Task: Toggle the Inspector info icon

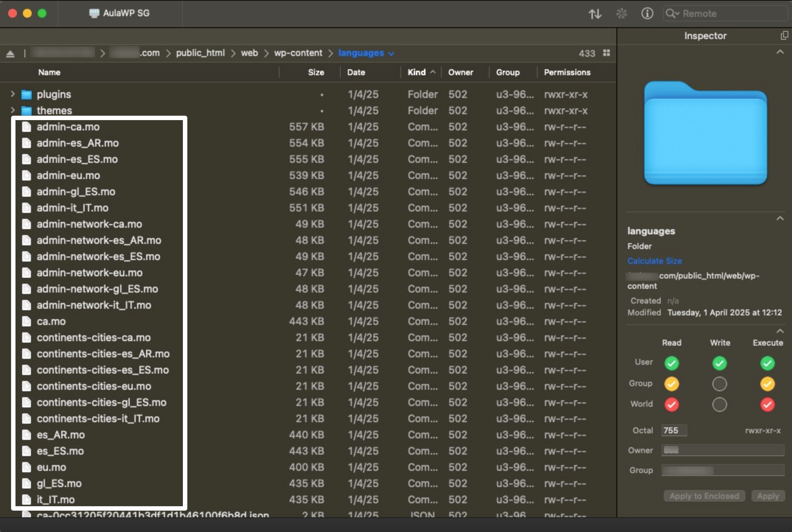Action: [x=647, y=14]
